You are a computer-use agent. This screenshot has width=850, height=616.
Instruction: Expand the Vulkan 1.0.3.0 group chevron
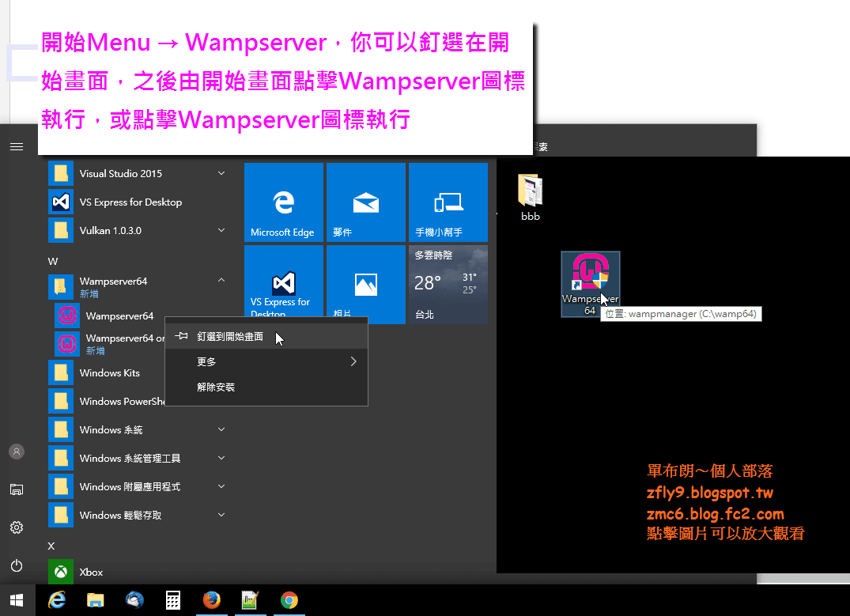(x=221, y=230)
